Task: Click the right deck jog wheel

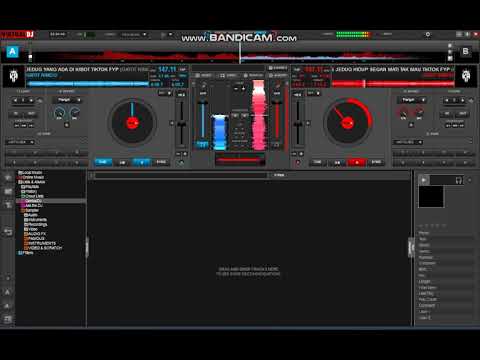Action: 347,123
